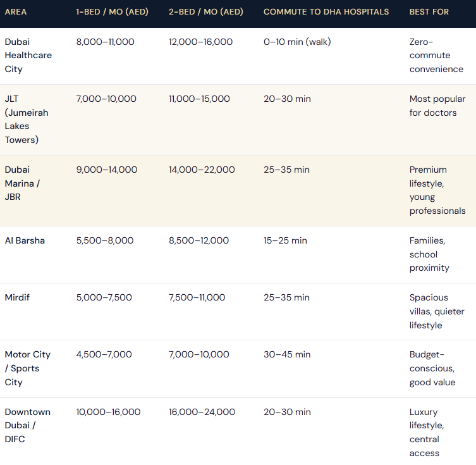
Task: Click the JLT row 20–30 min commute
Action: point(287,99)
